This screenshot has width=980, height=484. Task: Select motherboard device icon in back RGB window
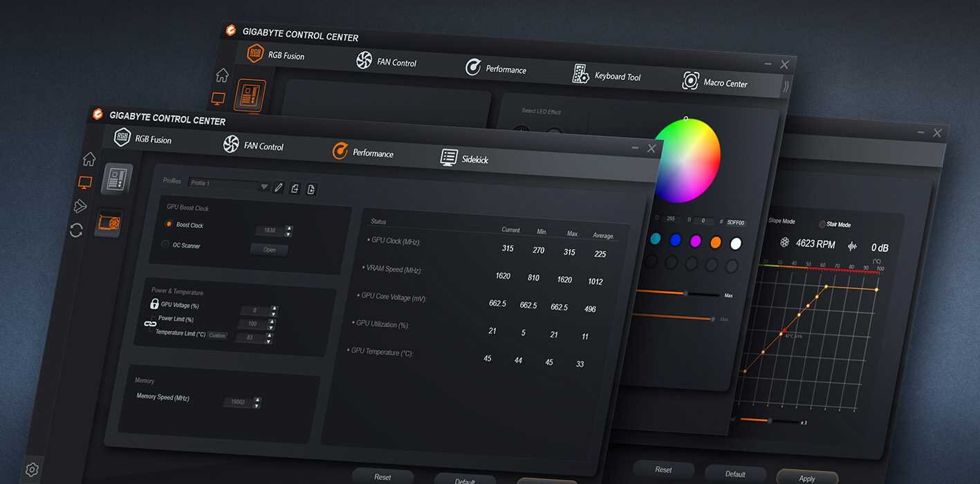point(250,95)
